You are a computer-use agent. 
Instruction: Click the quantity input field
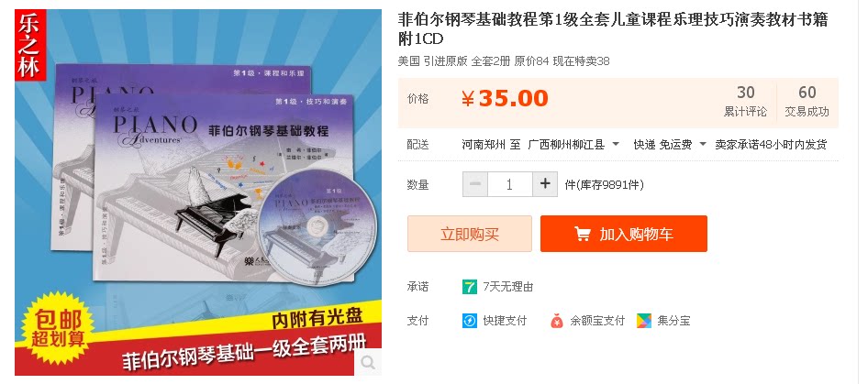tap(510, 184)
